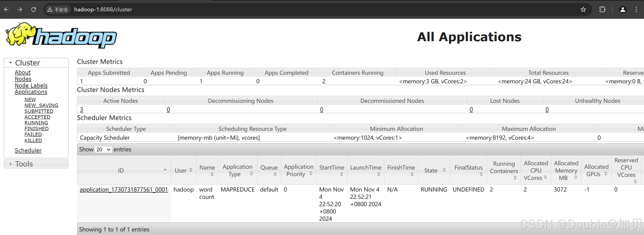Sort by Reserved CPU VCores column
The height and width of the screenshot is (235, 644).
635,181
